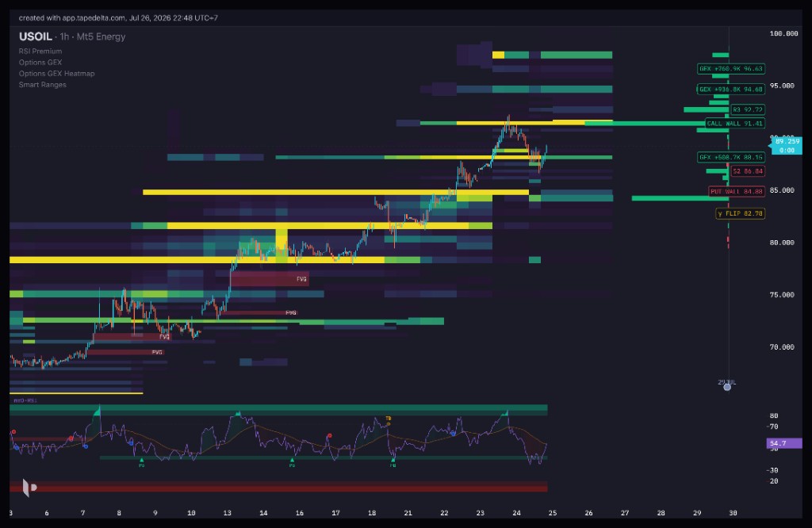
Task: Click the current price tag 89.259
Action: (787, 145)
